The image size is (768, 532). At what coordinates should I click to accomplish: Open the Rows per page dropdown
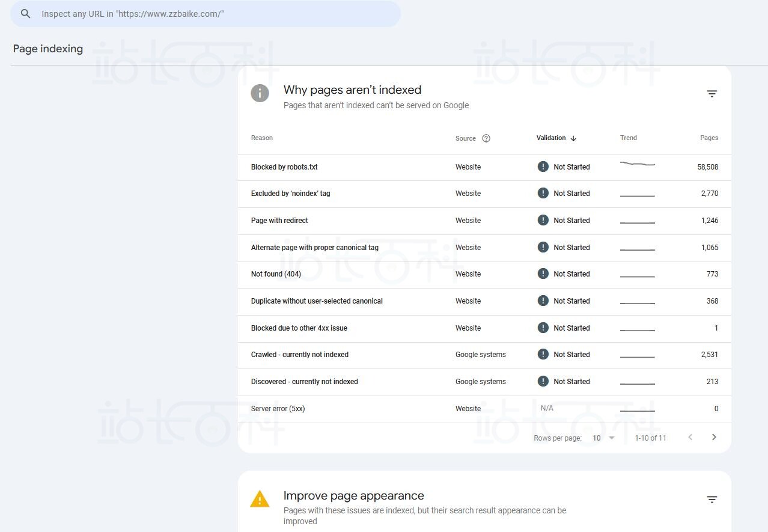(603, 438)
